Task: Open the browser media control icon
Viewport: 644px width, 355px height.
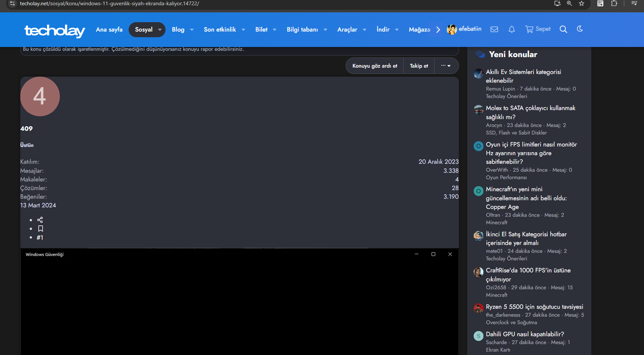Action: [634, 3]
